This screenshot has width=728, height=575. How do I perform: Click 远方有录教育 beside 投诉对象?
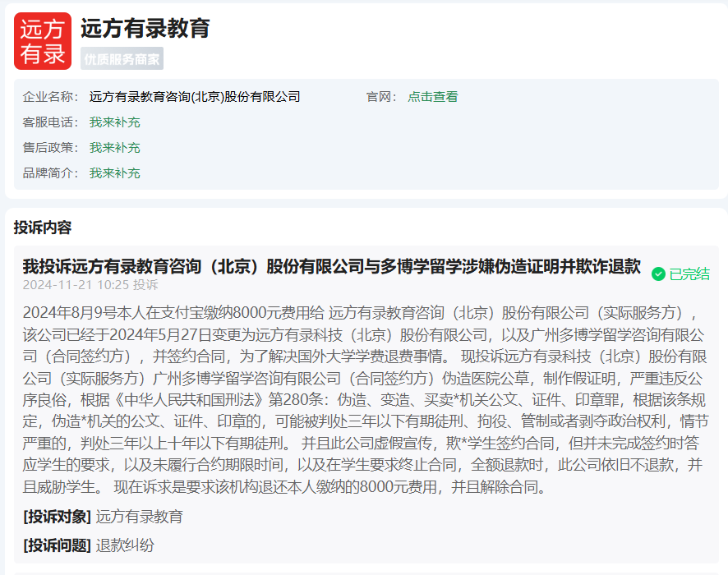[x=140, y=517]
